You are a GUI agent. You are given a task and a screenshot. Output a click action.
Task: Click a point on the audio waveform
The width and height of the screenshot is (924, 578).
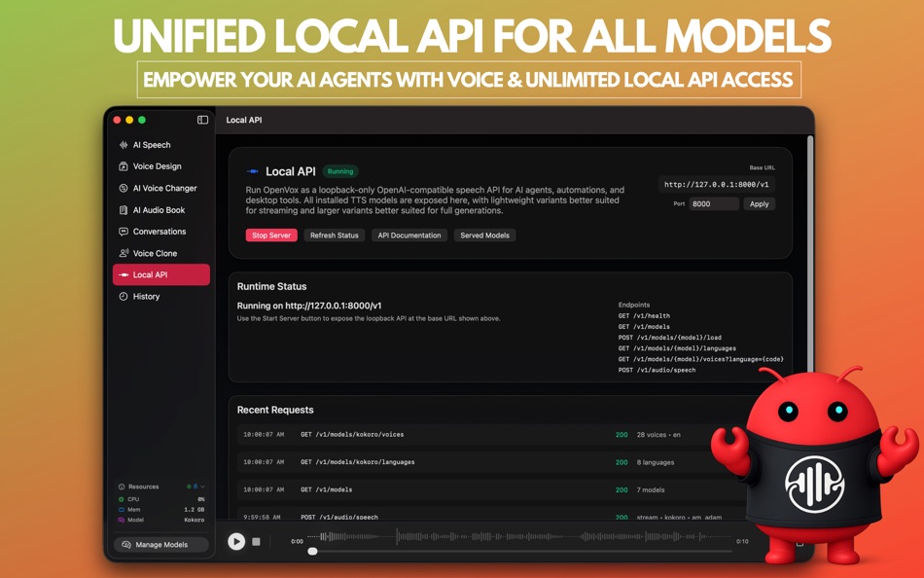[518, 537]
